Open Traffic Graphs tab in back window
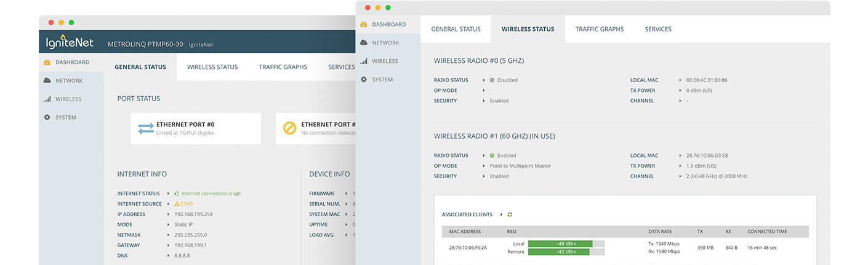The image size is (868, 265). tap(283, 67)
